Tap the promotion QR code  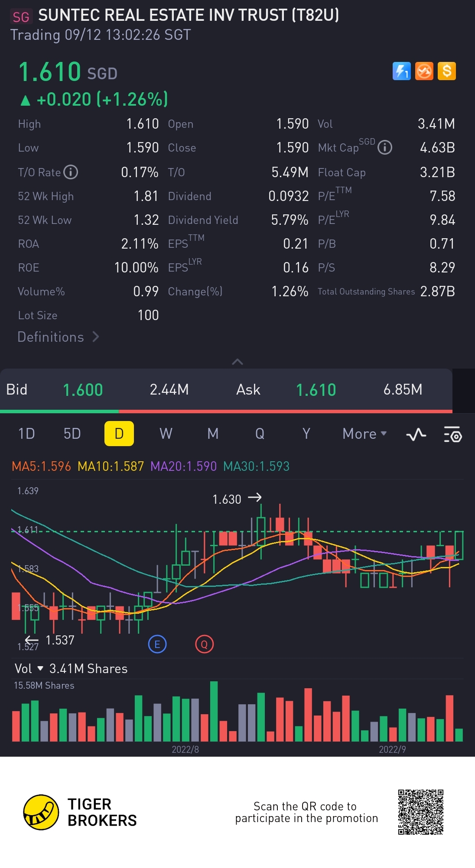pos(421,812)
